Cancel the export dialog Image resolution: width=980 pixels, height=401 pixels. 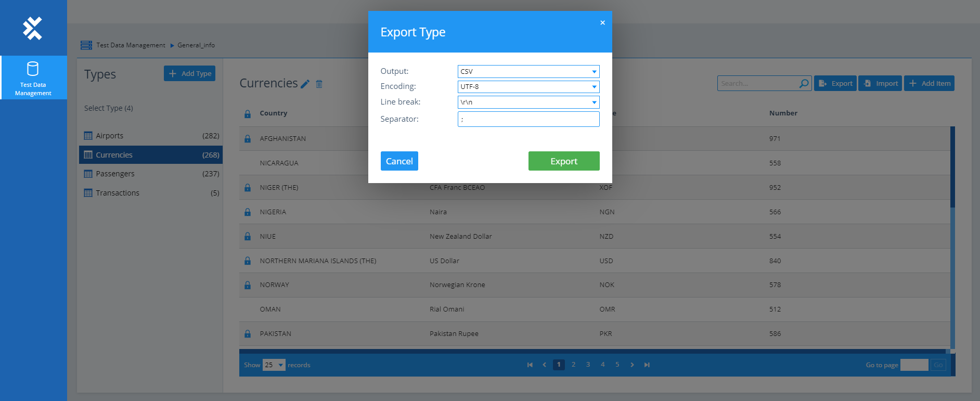[x=399, y=161]
